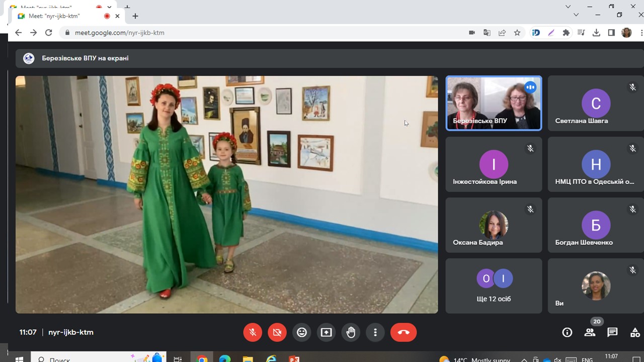Show the participants list

(x=590, y=332)
